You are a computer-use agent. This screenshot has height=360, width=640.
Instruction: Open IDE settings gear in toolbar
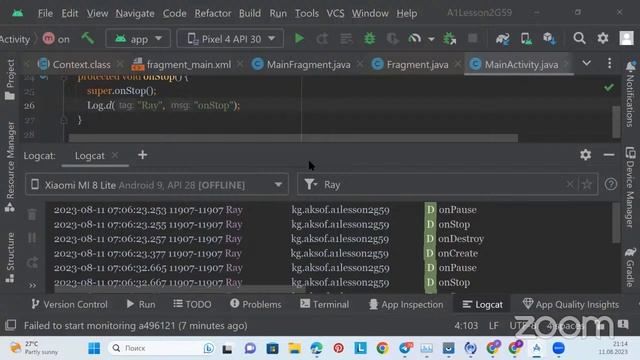coord(603,38)
